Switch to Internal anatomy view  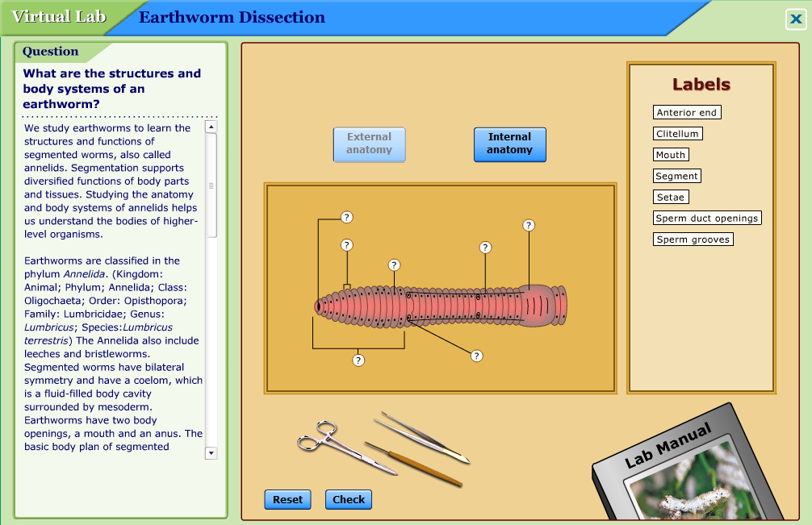point(509,144)
